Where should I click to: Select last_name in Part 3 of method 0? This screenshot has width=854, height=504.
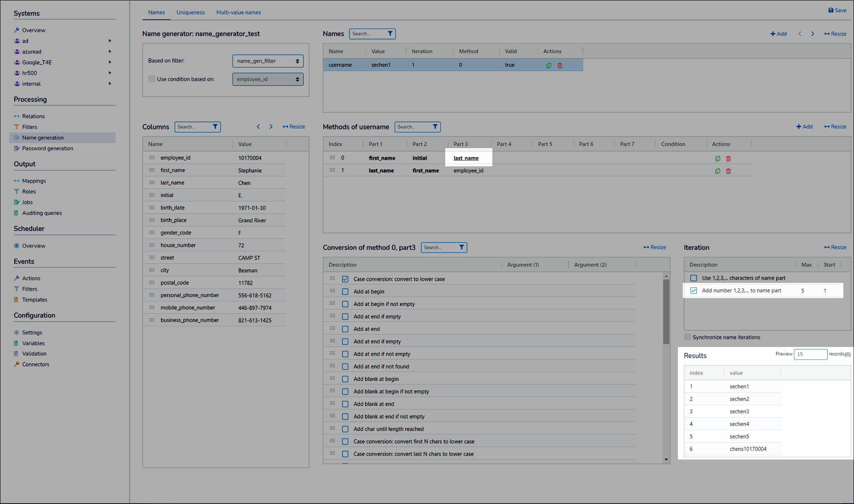pos(466,158)
